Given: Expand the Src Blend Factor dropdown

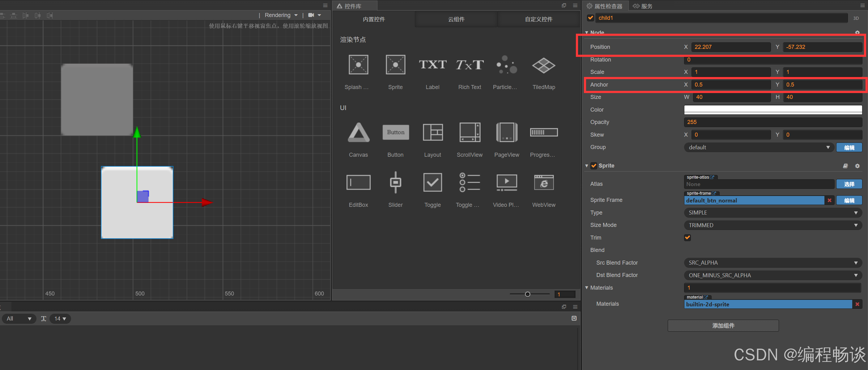Looking at the screenshot, I should pos(773,262).
